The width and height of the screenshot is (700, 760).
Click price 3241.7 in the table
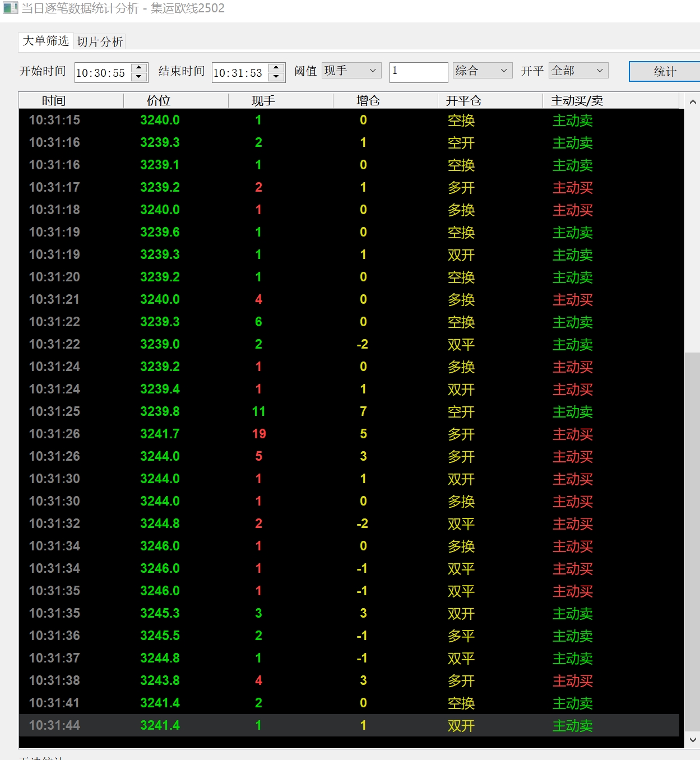point(160,434)
